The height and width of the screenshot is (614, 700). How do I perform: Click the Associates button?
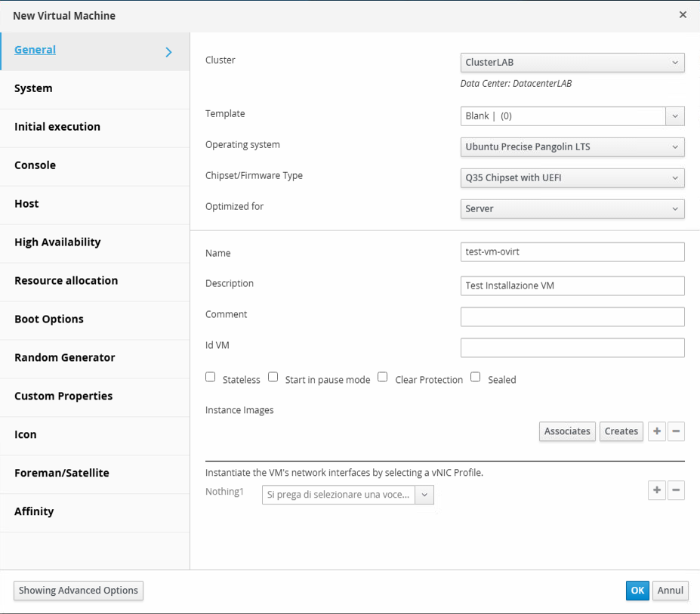point(567,431)
